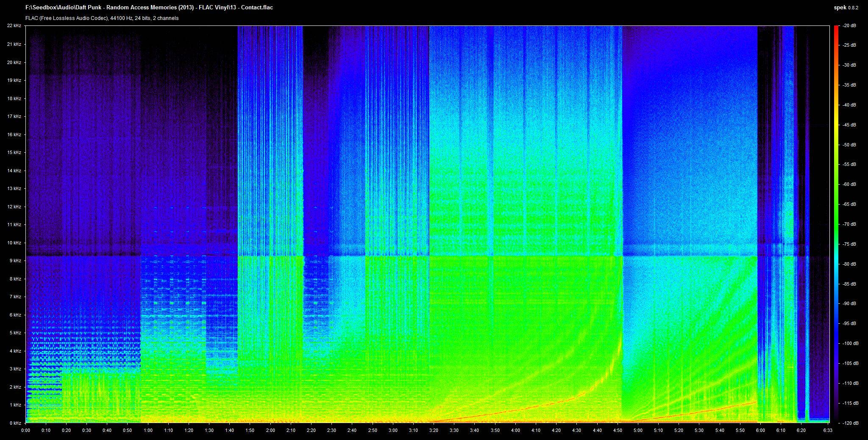
Task: Click the 22 kHz frequency axis label
Action: coord(14,25)
